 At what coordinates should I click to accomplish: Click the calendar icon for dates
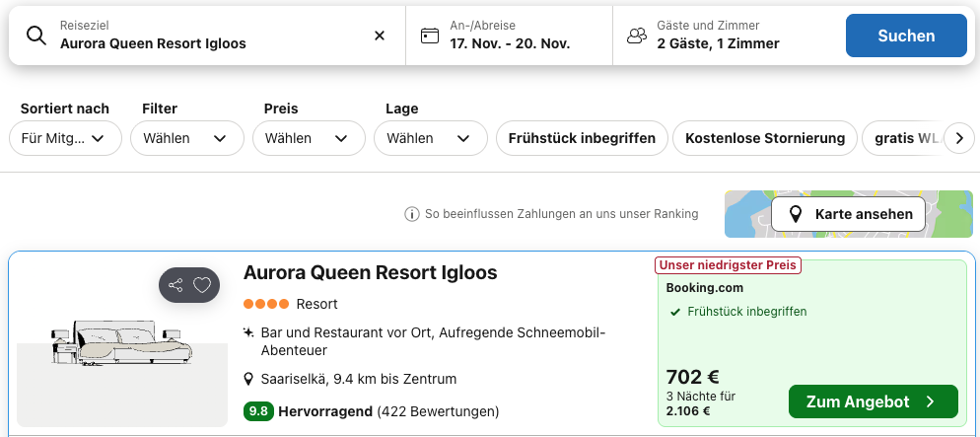tap(429, 36)
